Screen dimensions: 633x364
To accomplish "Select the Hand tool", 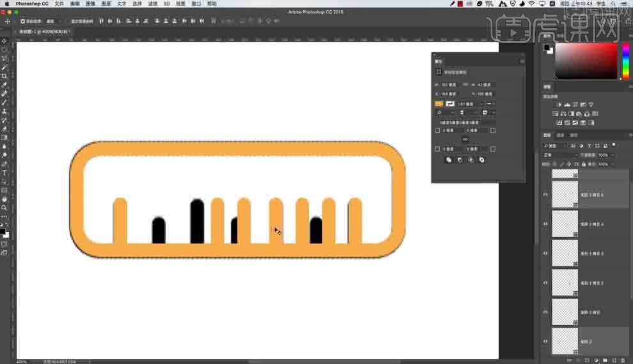I will (x=4, y=199).
